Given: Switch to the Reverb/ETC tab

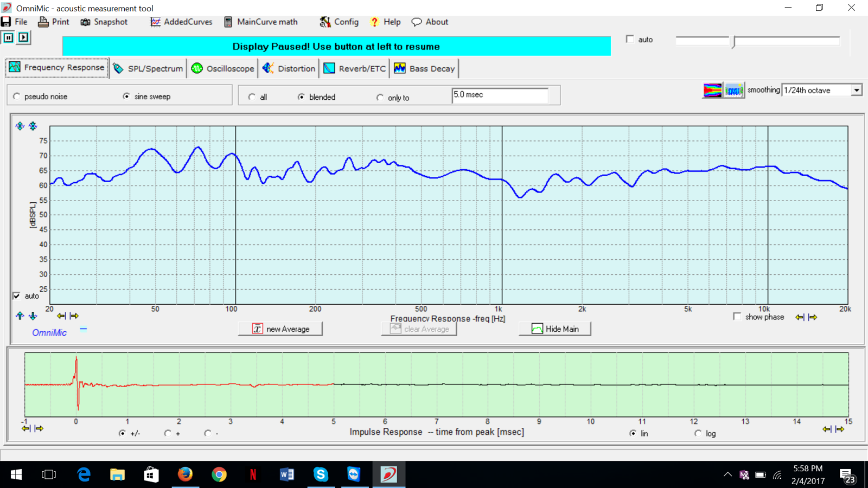Looking at the screenshot, I should [x=355, y=68].
